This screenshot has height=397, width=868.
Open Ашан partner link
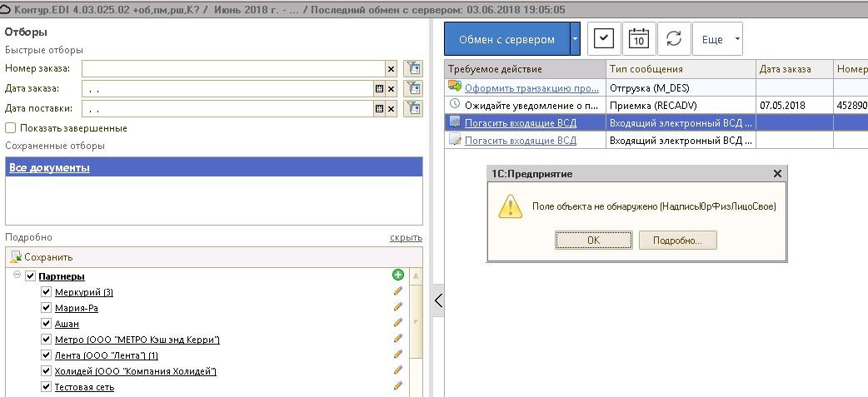[x=67, y=324]
